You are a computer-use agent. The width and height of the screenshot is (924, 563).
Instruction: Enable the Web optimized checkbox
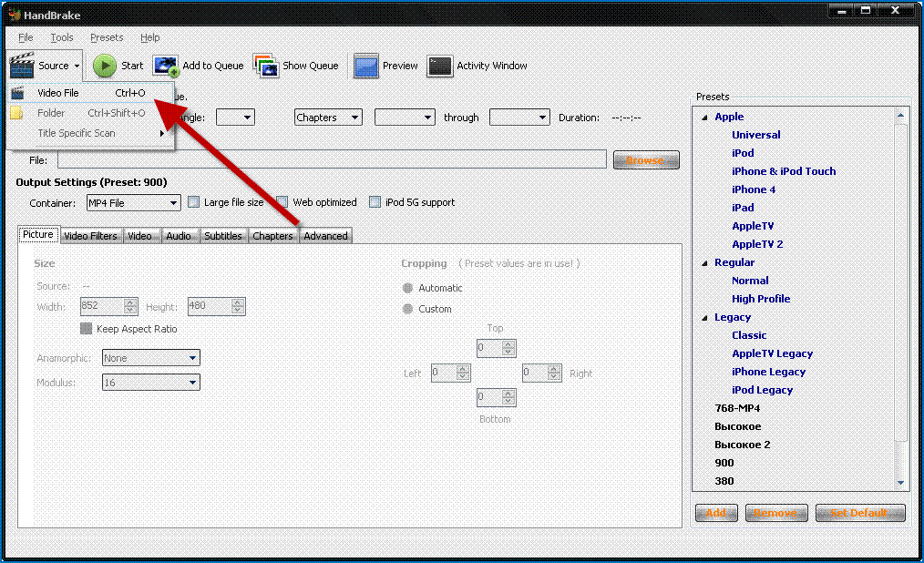pos(282,202)
